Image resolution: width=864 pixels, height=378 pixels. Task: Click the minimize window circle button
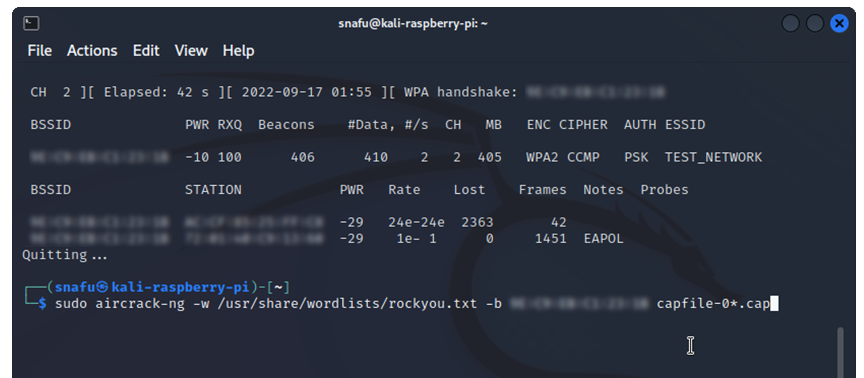(x=790, y=23)
